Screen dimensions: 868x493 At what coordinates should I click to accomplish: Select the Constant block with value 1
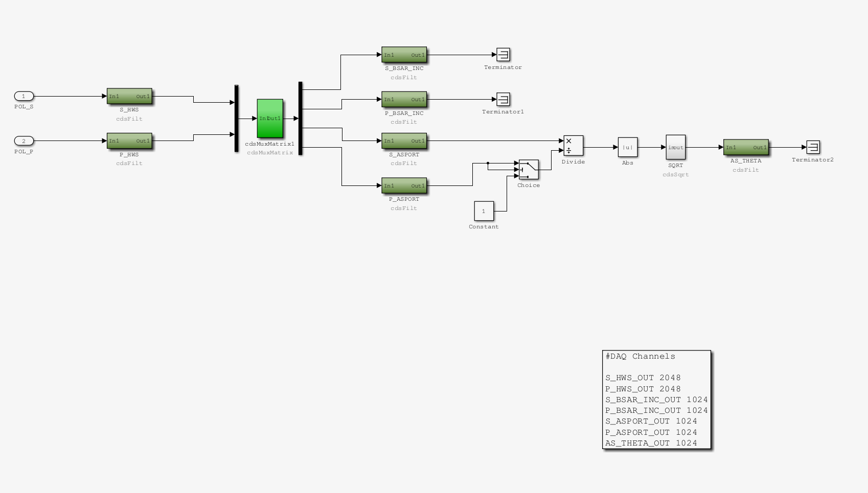click(484, 211)
